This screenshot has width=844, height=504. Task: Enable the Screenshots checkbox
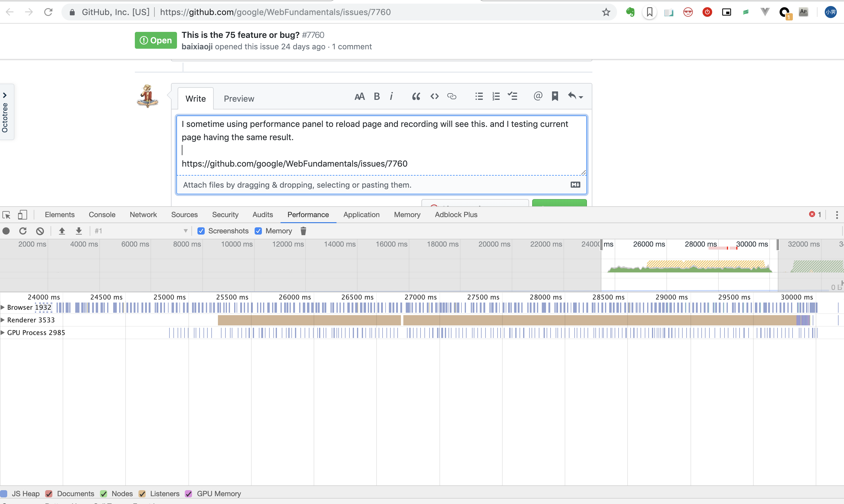[x=201, y=231]
